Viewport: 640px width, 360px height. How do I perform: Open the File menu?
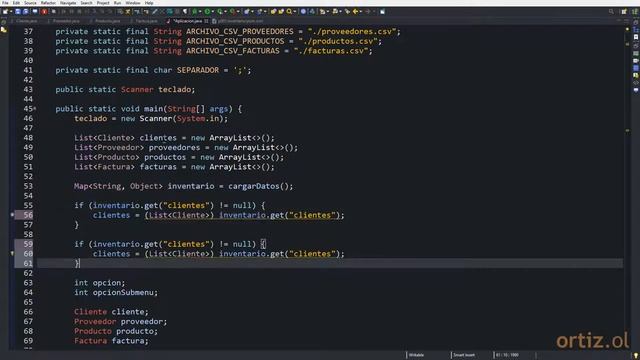(5, 3)
